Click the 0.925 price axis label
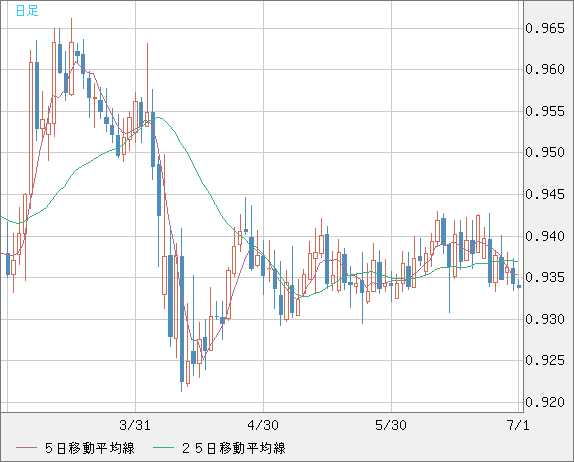This screenshot has height=462, width=574. (545, 361)
